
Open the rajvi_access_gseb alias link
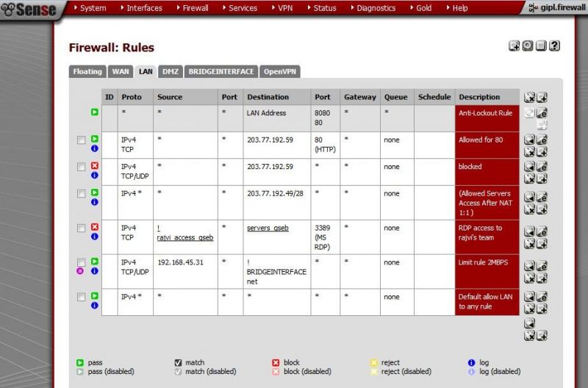[185, 237]
